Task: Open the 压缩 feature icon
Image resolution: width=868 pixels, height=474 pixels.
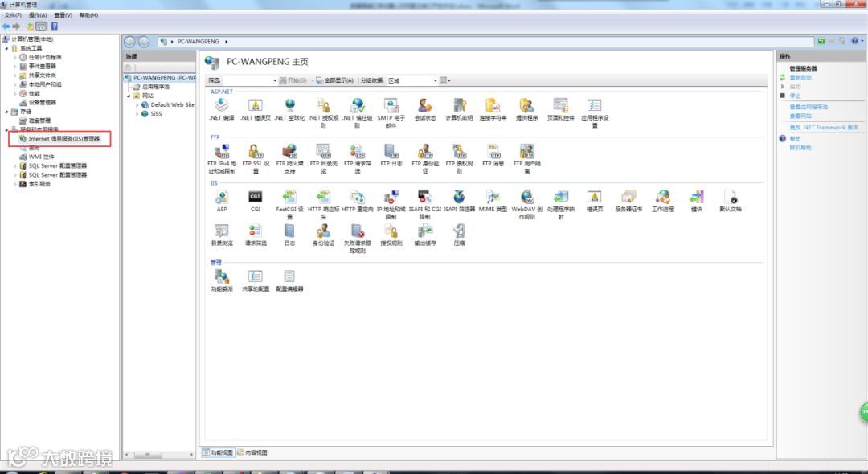Action: point(459,231)
